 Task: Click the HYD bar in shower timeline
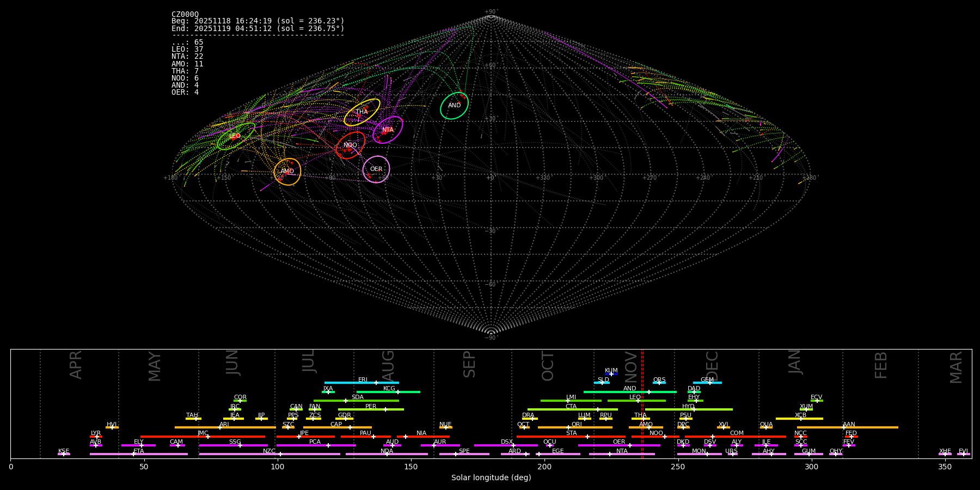click(689, 409)
